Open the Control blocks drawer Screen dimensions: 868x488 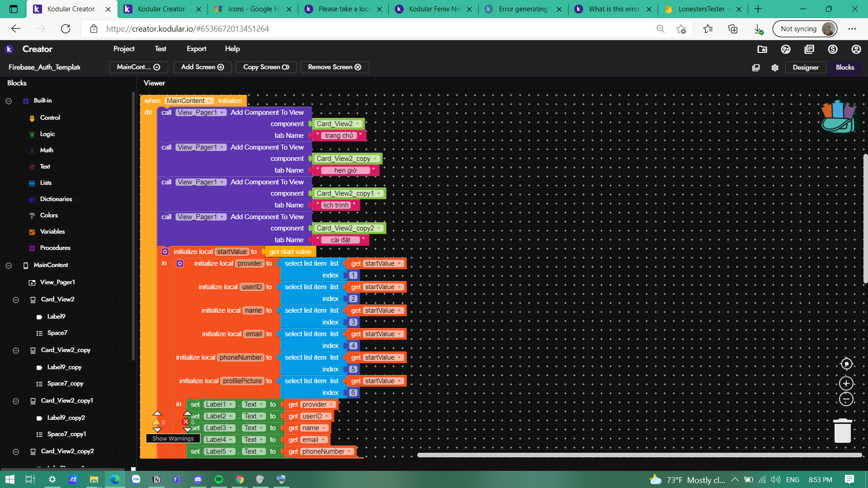[x=50, y=118]
